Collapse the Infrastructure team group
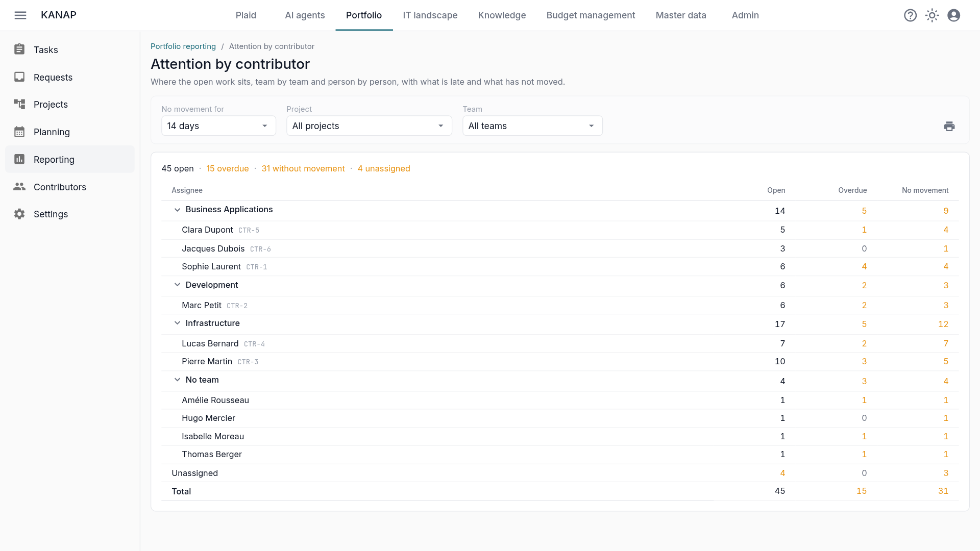The height and width of the screenshot is (551, 980). (177, 323)
